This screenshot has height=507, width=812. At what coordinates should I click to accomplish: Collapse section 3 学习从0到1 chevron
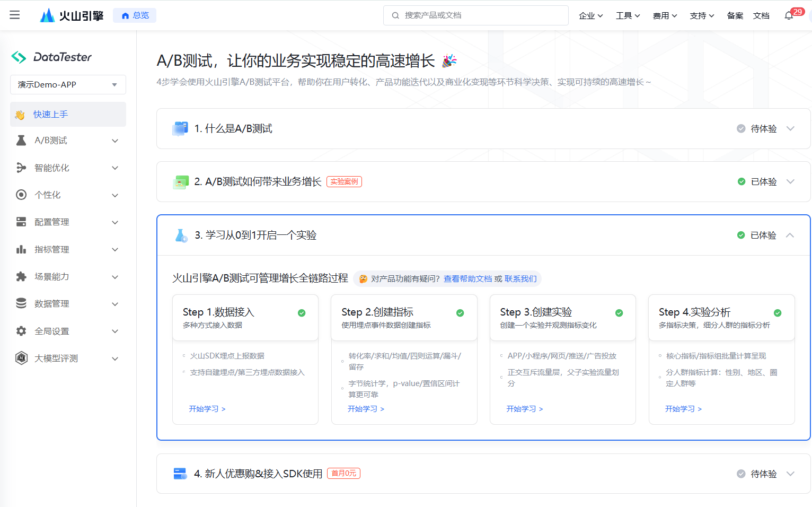tap(790, 235)
